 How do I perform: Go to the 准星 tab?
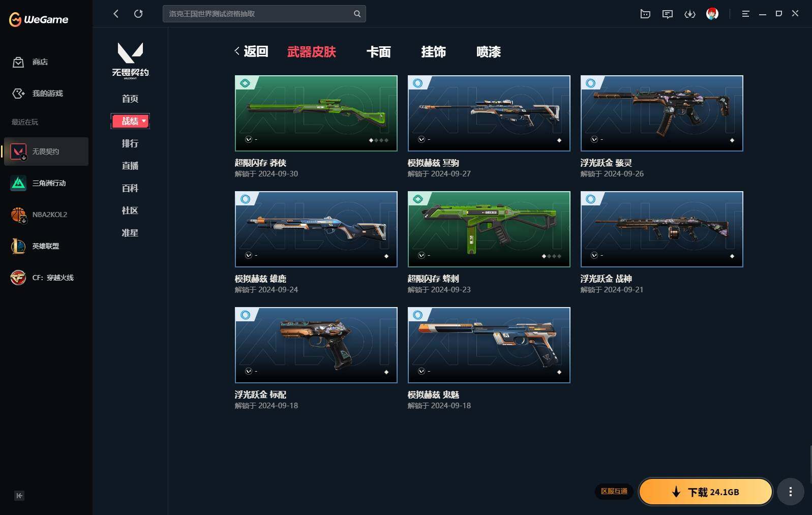[x=130, y=233]
